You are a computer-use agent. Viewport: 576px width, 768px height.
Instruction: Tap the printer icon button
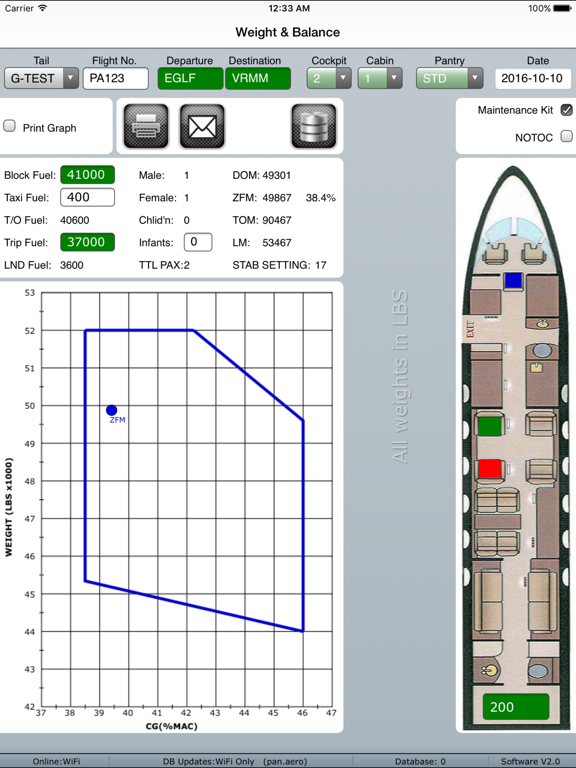click(x=146, y=126)
